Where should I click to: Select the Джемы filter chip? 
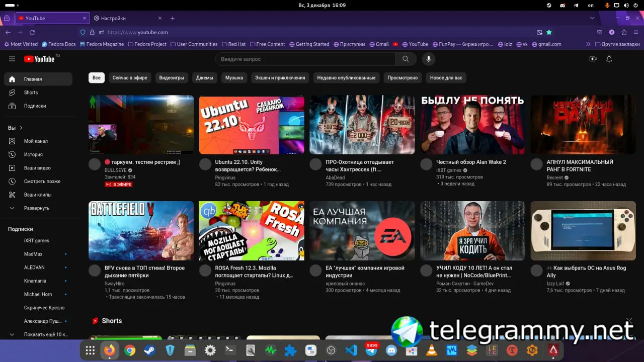[205, 78]
